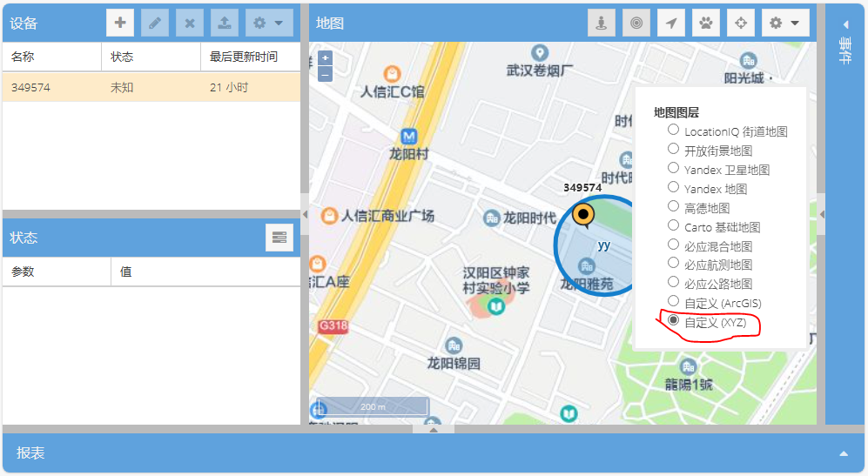
Task: Click the add device plus icon
Action: click(x=120, y=23)
